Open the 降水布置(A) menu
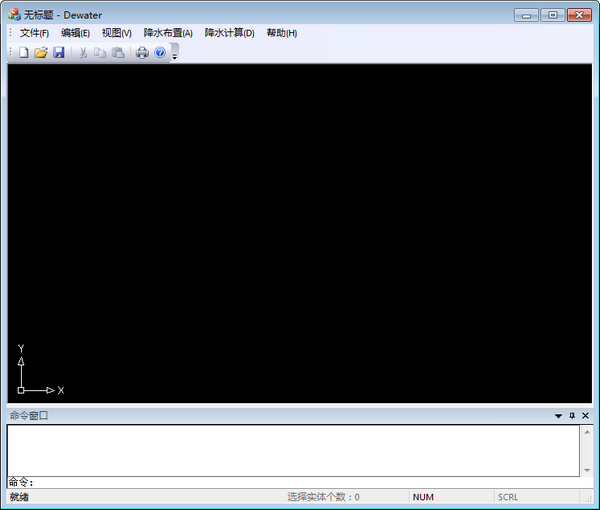The image size is (600, 510). (x=168, y=33)
